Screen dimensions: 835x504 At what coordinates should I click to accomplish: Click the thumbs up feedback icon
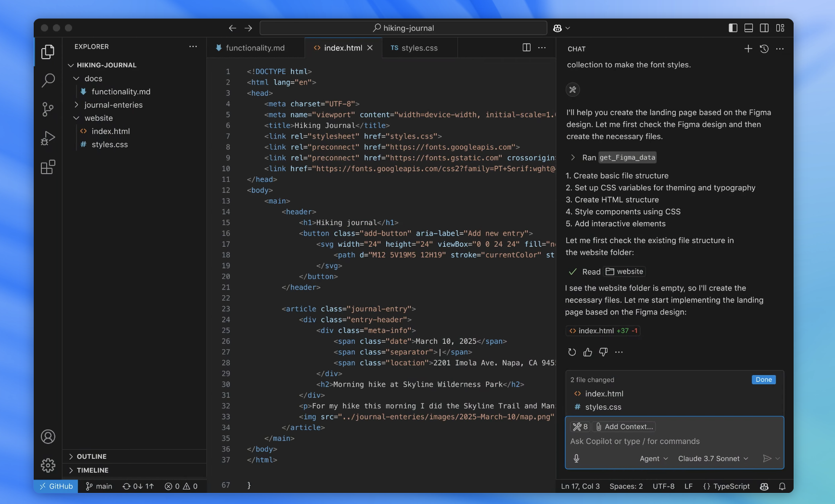587,352
